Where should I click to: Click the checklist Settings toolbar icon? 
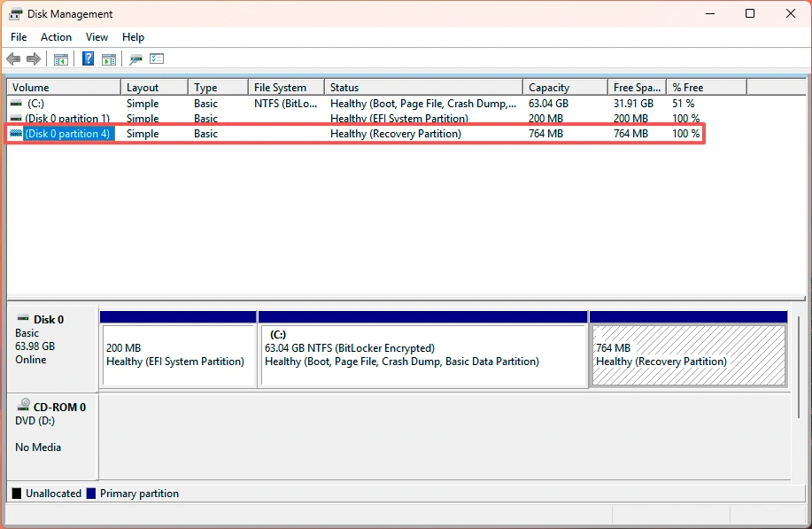[157, 59]
